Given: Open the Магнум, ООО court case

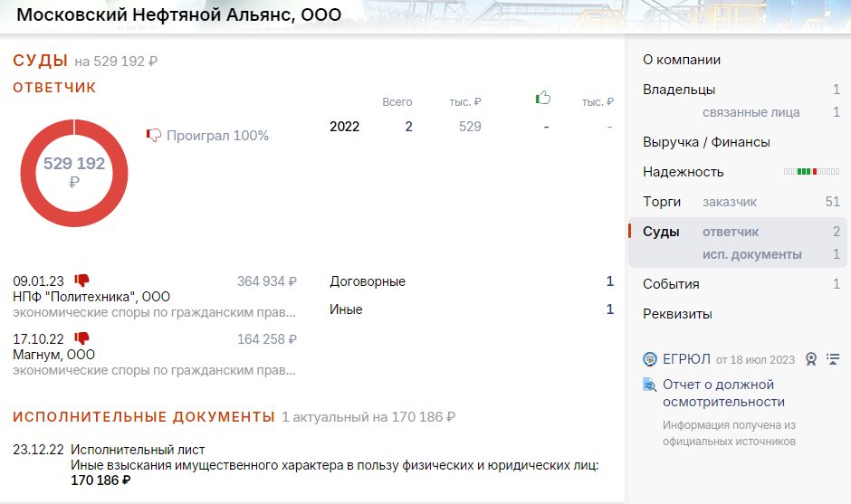Looking at the screenshot, I should click(x=53, y=355).
